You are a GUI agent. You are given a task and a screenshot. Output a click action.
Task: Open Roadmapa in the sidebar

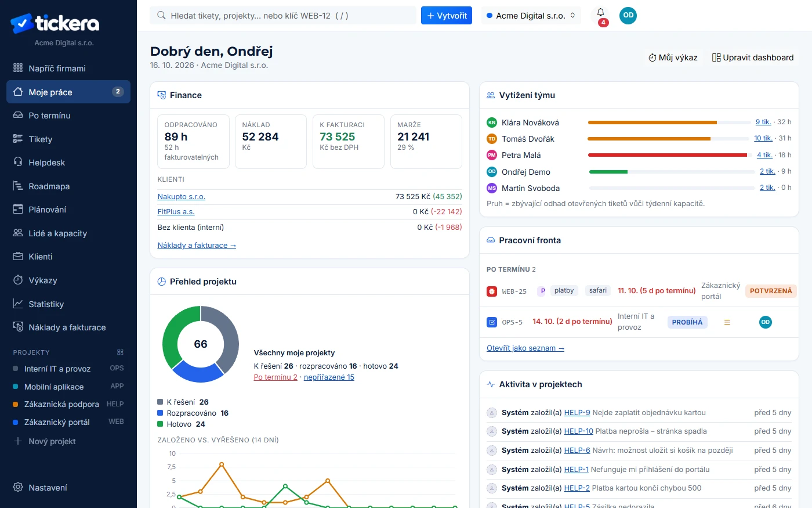[68, 186]
